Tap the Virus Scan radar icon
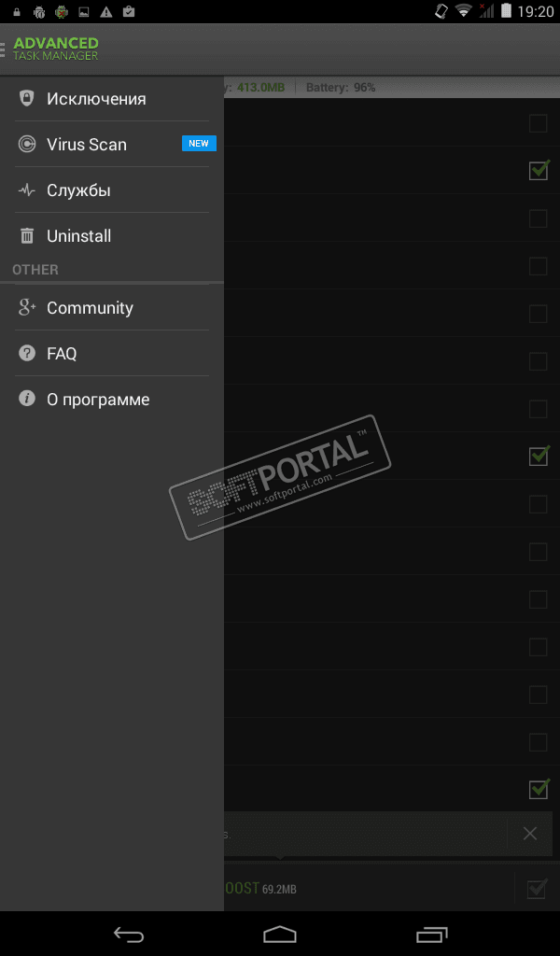The width and height of the screenshot is (560, 956). click(26, 144)
